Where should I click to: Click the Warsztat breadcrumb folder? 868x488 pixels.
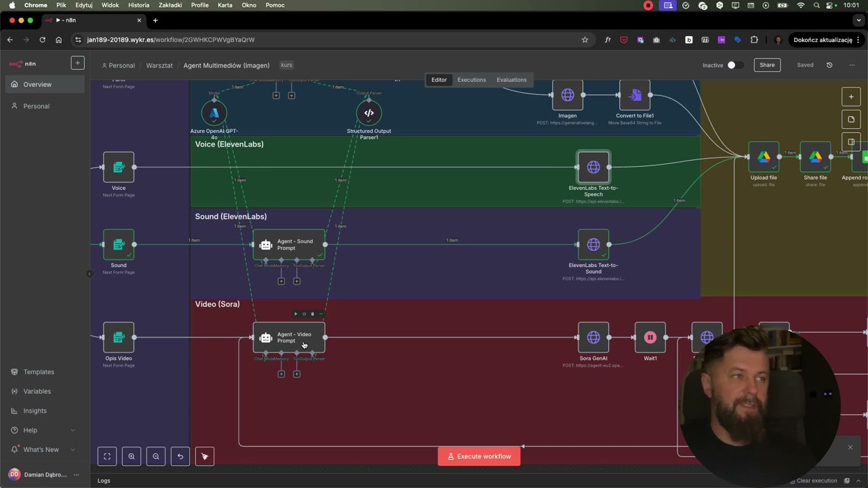point(159,66)
